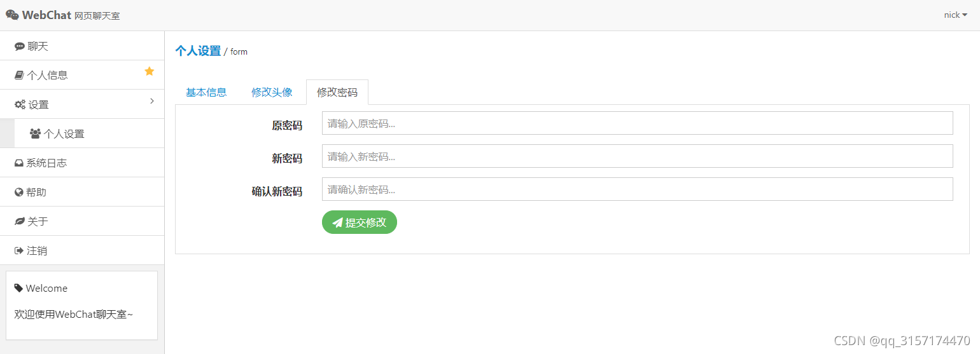
Task: Switch to the 基本信息 tab
Action: [206, 92]
